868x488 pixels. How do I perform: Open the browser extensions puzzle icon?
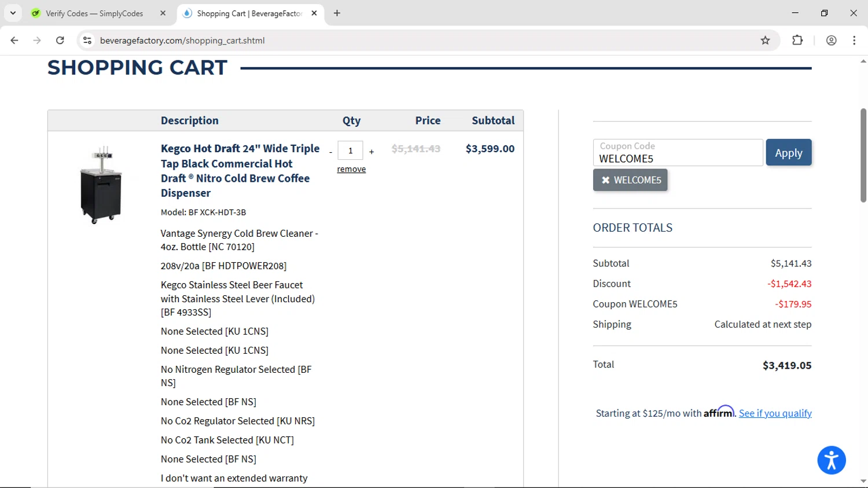(797, 41)
